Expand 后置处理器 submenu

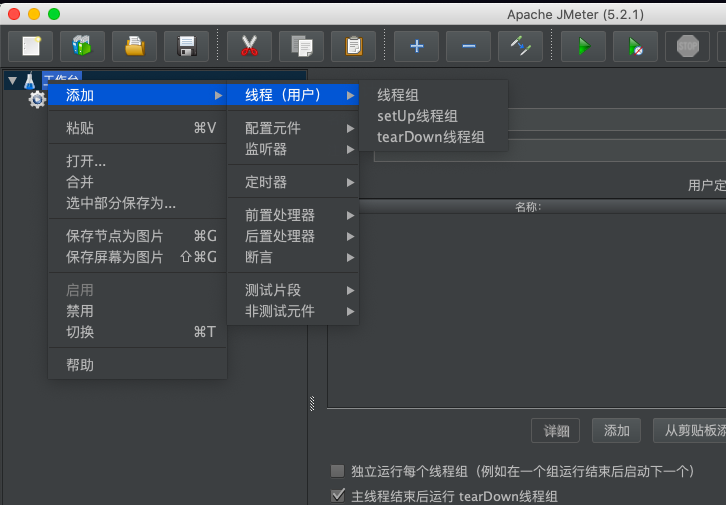click(x=293, y=236)
